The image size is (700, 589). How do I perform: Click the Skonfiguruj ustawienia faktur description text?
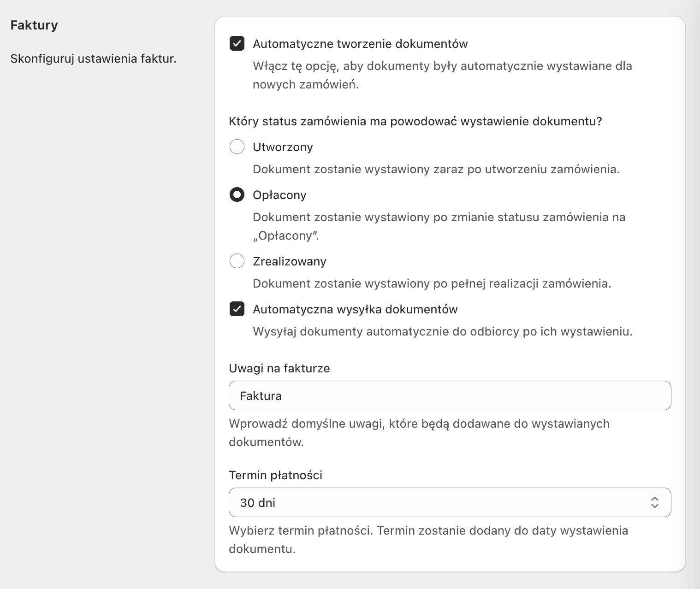point(93,59)
